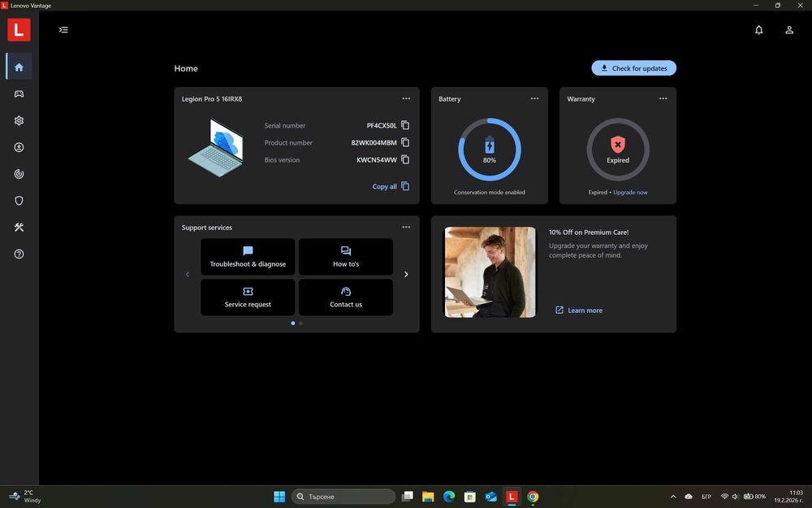
Task: Click the Conservation mode enabled text
Action: point(490,193)
